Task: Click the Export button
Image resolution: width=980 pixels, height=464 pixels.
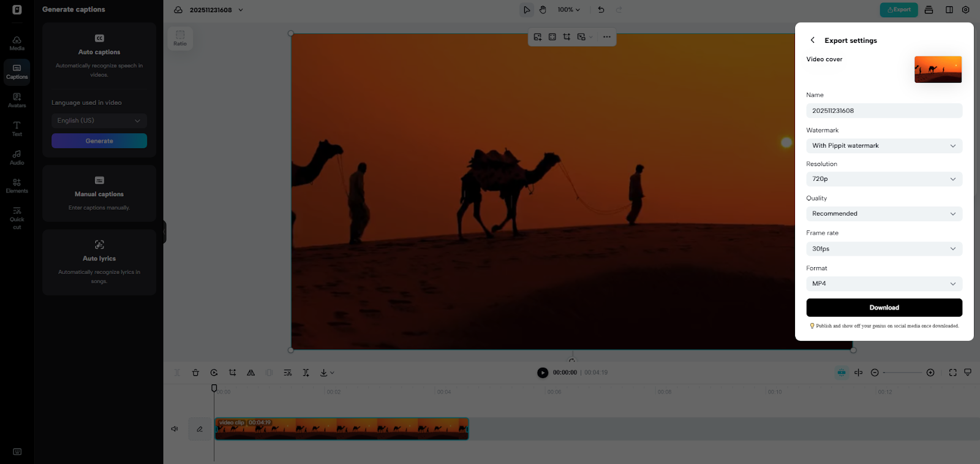Action: [899, 10]
